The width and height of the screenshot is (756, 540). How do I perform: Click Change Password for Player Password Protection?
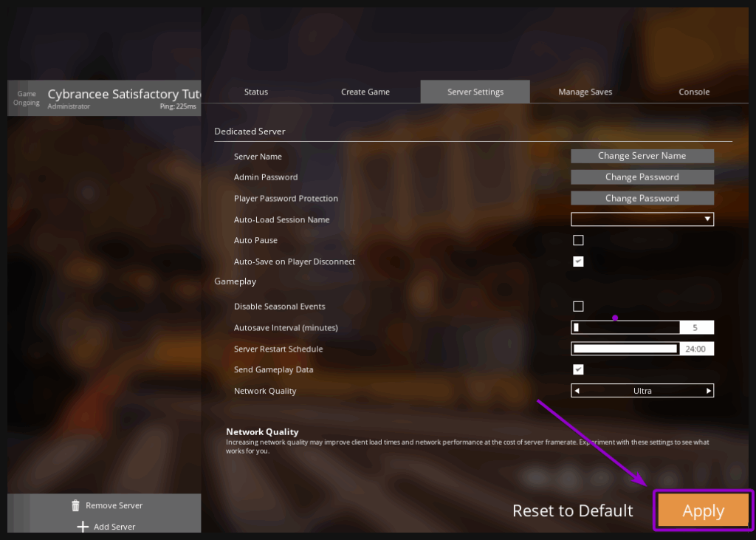(x=642, y=198)
